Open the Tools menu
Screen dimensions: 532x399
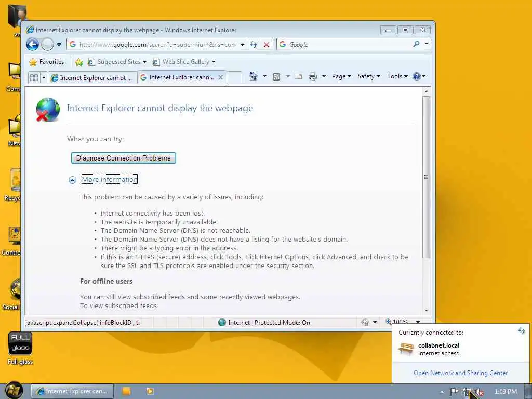coord(397,76)
